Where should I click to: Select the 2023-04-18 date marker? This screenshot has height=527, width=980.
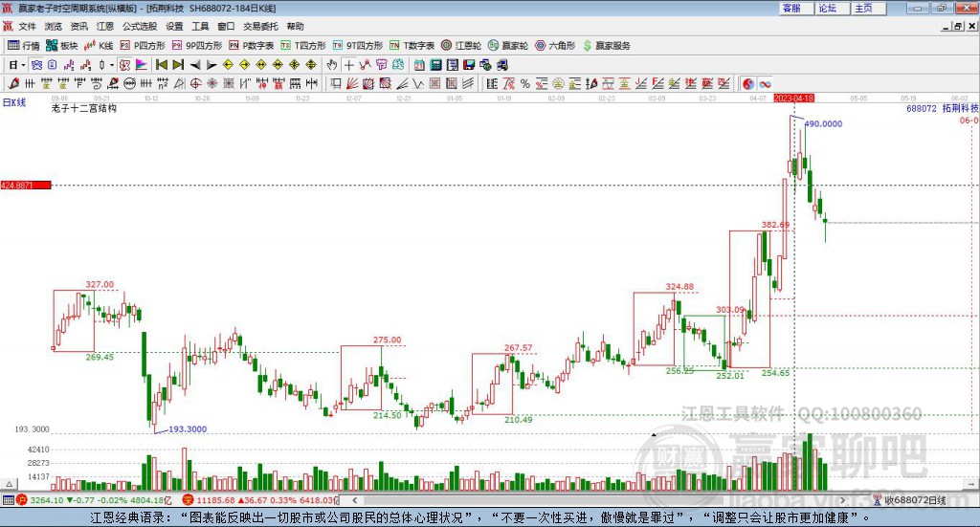(793, 98)
